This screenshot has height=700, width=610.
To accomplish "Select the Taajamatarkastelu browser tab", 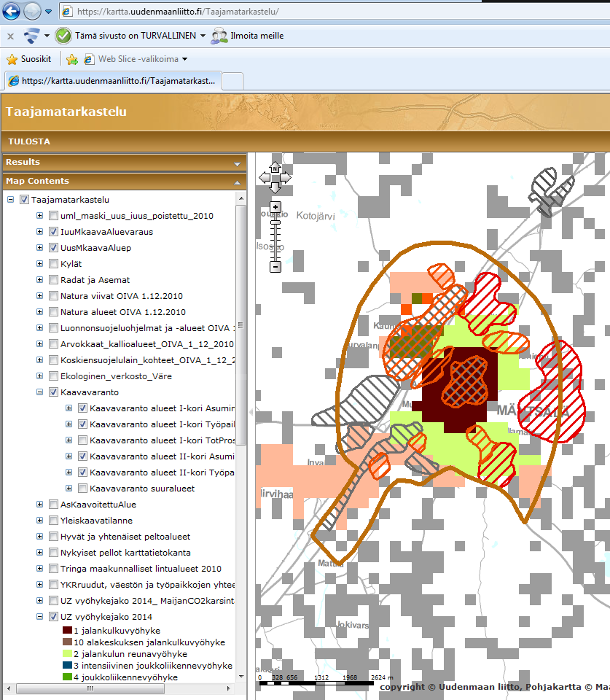I will pos(113,81).
